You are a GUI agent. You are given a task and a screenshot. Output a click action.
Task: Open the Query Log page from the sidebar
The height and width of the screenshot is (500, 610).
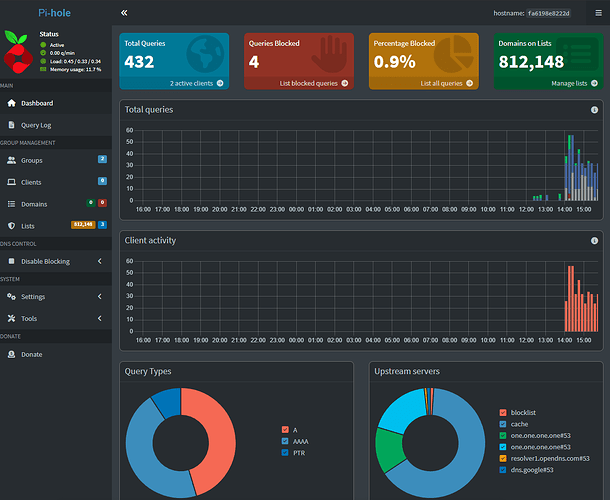(38, 125)
